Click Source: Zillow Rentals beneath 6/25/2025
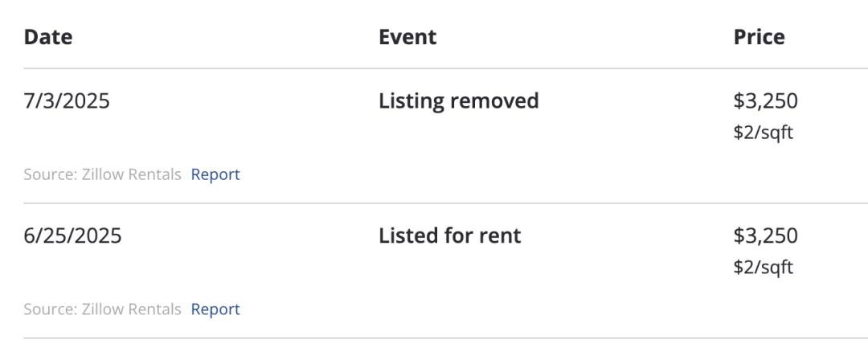 coord(102,309)
